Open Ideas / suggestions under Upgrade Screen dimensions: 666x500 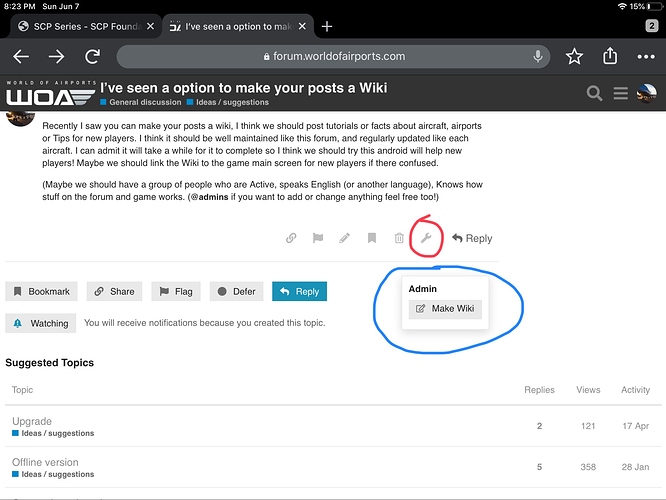point(53,433)
